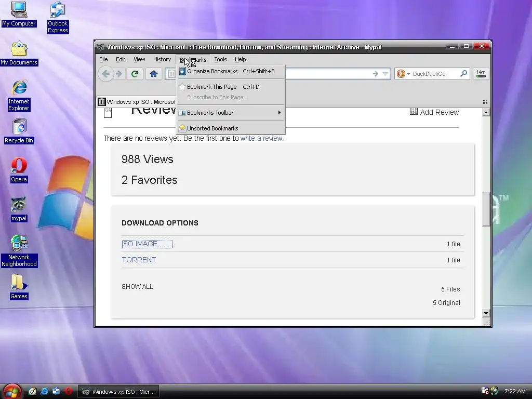Open the address bar history dropdown arrow
Viewport: 532px width, 399px height.
(x=385, y=74)
